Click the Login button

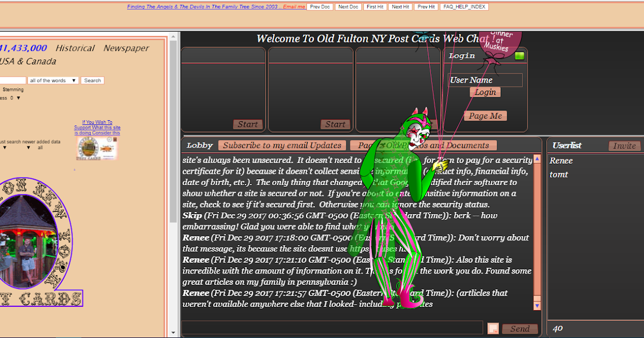485,92
